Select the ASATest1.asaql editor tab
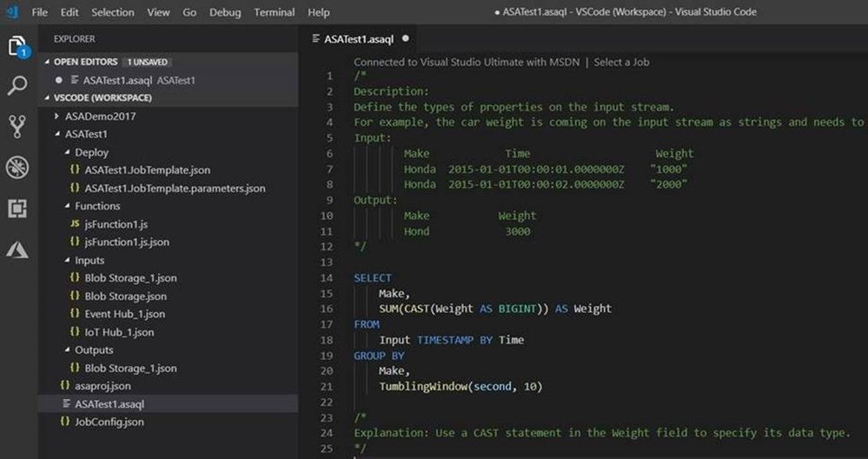Screen dimensions: 868x459 [x=359, y=39]
